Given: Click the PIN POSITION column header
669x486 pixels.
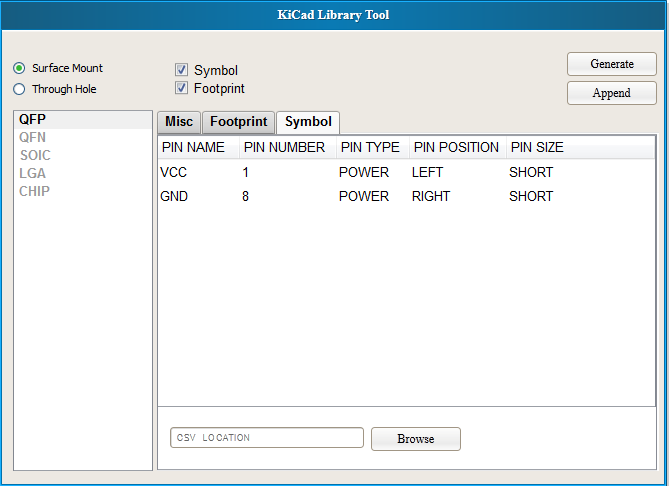Looking at the screenshot, I should (x=458, y=147).
